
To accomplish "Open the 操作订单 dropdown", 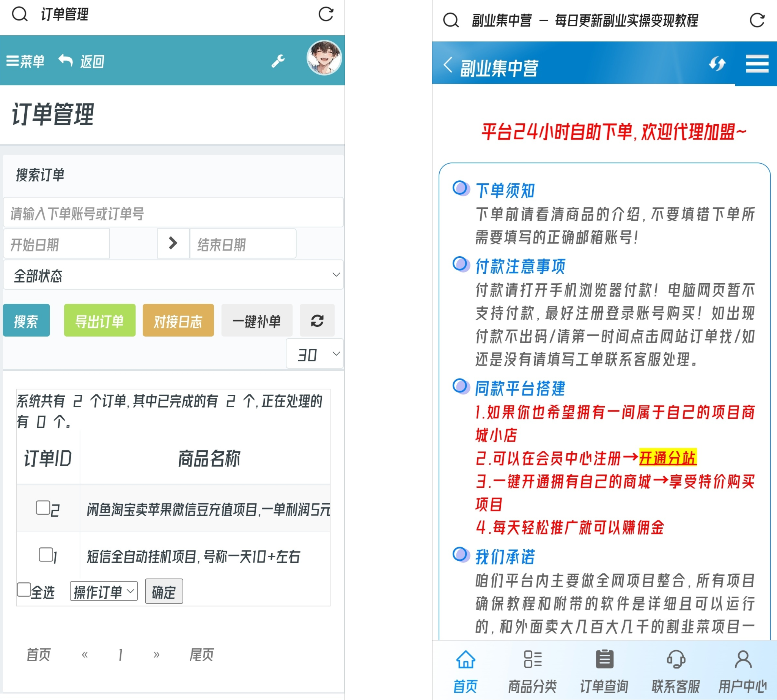I will (103, 591).
